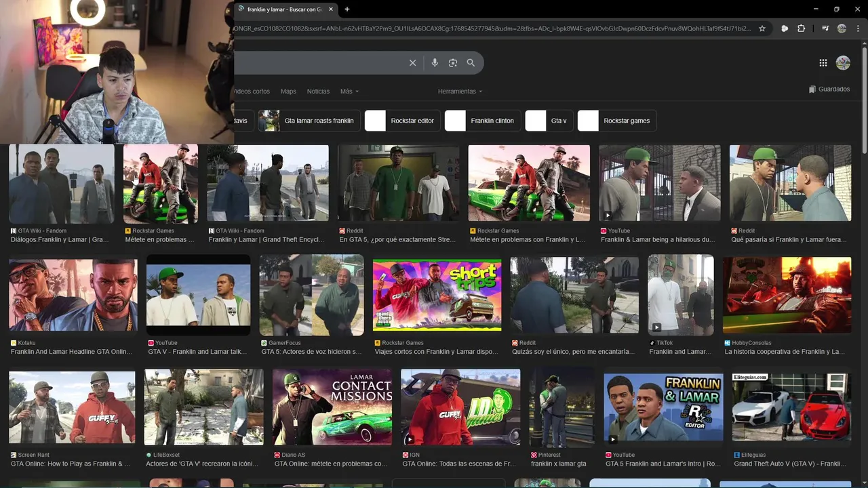Viewport: 868px width, 488px height.
Task: Expand the Herramientas tools dropdown
Action: pos(460,91)
